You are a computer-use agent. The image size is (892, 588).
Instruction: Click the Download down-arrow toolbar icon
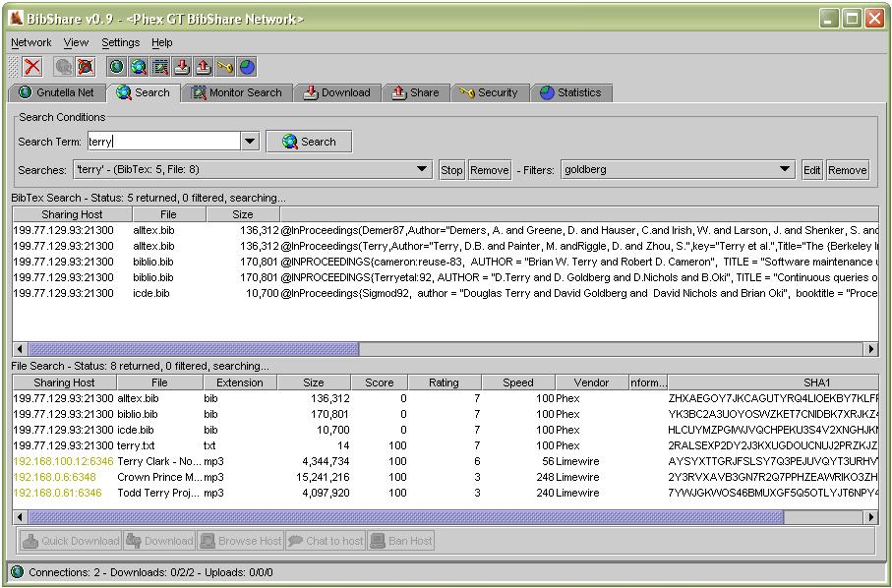click(x=183, y=66)
